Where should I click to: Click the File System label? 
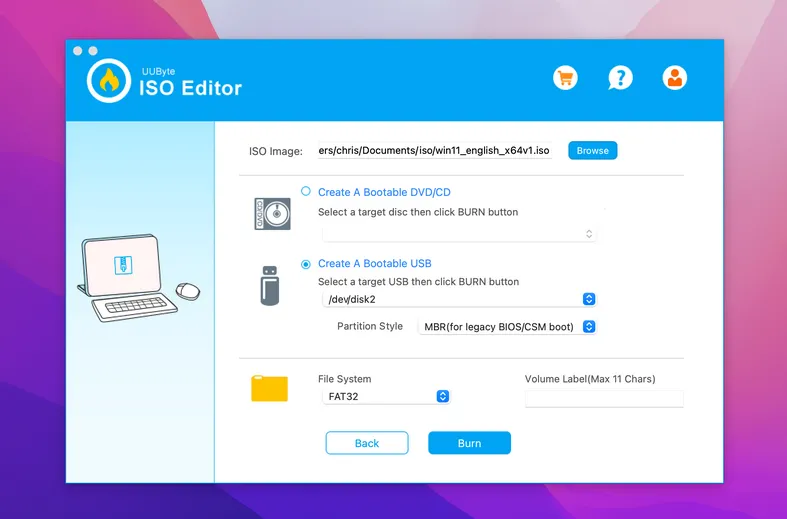345,379
